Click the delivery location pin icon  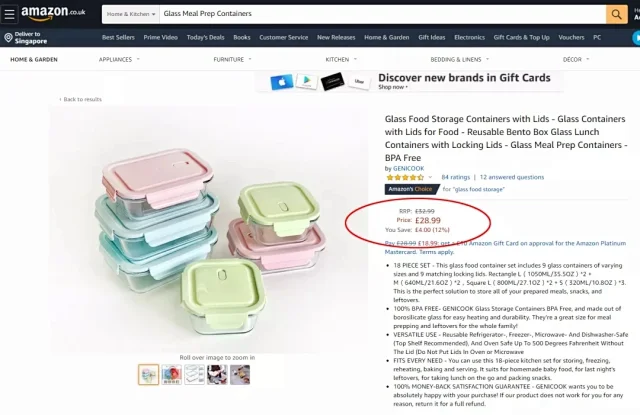pos(8,38)
